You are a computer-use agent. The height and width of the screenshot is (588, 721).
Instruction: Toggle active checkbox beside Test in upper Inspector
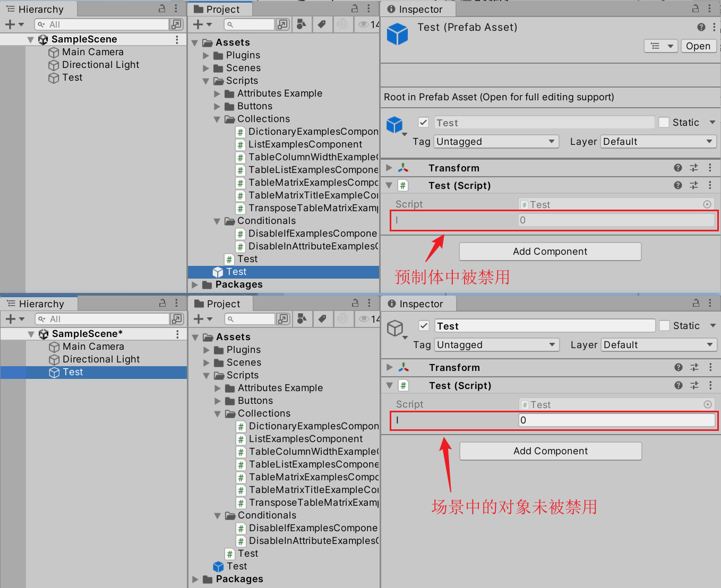[x=423, y=123]
